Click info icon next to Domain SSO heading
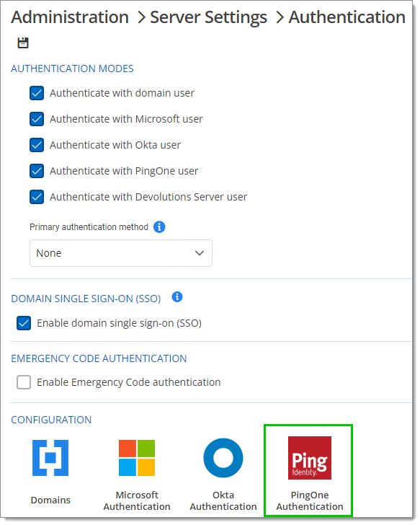 coord(177,296)
